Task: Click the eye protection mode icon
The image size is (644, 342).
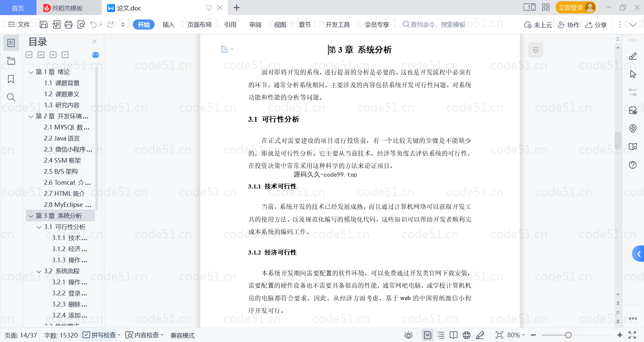Action: pos(408,335)
